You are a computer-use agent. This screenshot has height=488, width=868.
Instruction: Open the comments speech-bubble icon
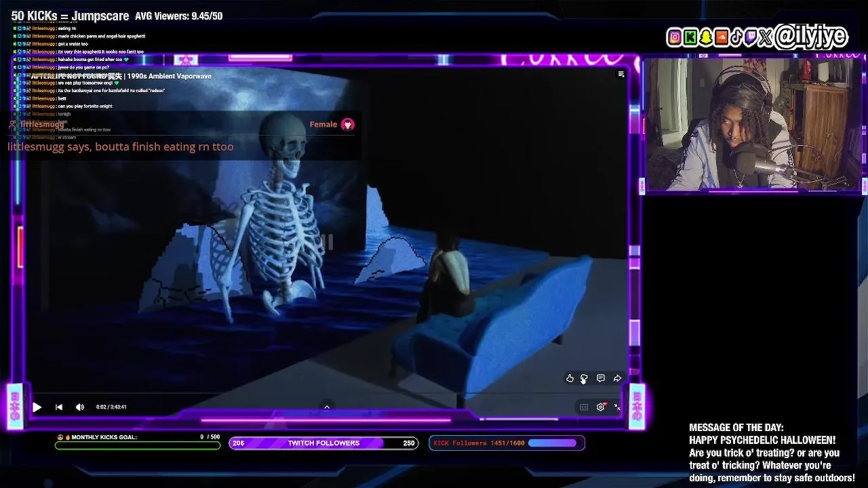pyautogui.click(x=601, y=378)
